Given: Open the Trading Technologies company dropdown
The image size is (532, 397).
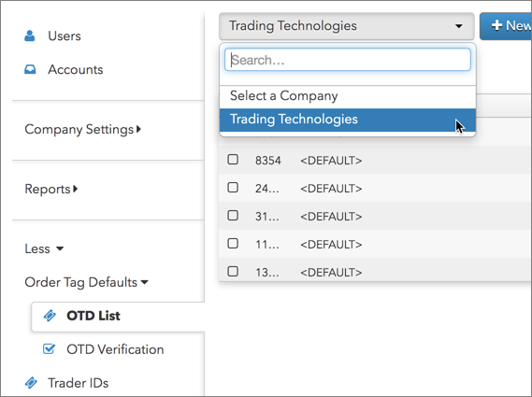Looking at the screenshot, I should pos(347,26).
